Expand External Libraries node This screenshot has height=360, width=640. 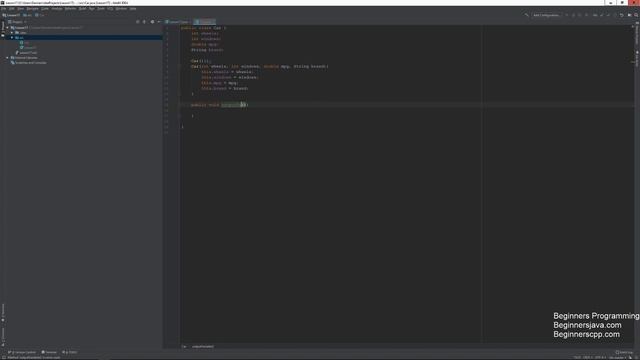tap(8, 58)
